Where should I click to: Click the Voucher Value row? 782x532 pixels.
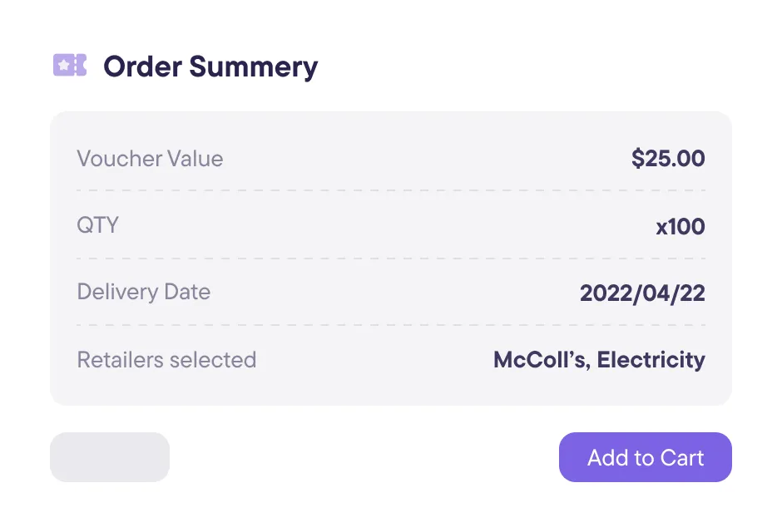coord(391,159)
